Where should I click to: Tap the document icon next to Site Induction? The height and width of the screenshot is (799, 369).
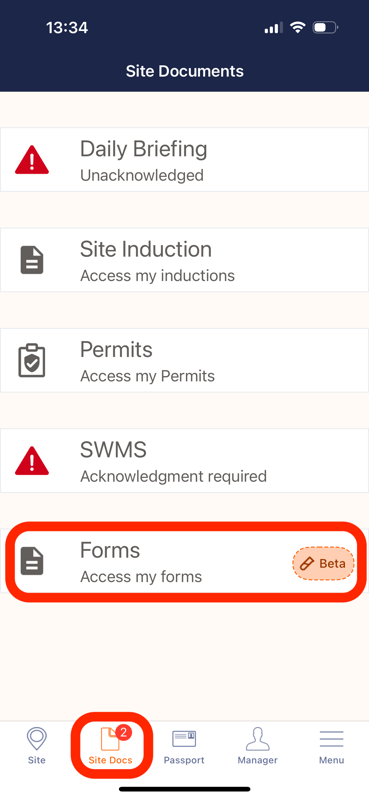(x=32, y=260)
